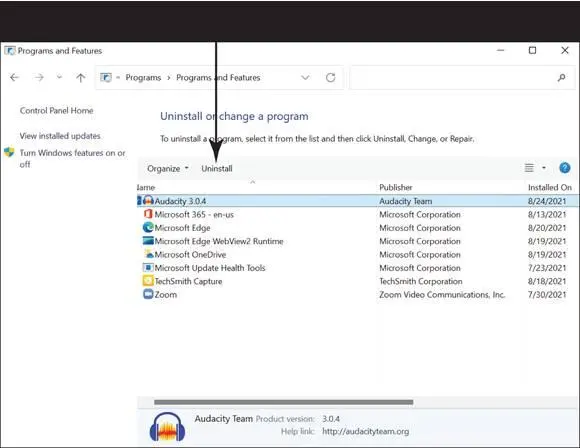Open View installed updates link
This screenshot has width=580, height=448.
coord(60,136)
